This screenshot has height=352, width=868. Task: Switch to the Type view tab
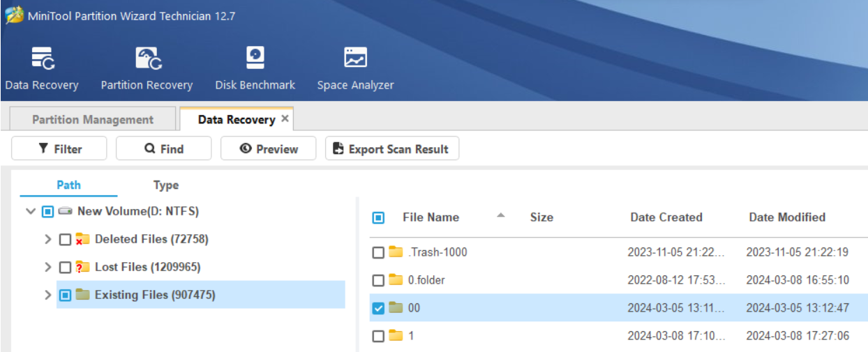[166, 185]
